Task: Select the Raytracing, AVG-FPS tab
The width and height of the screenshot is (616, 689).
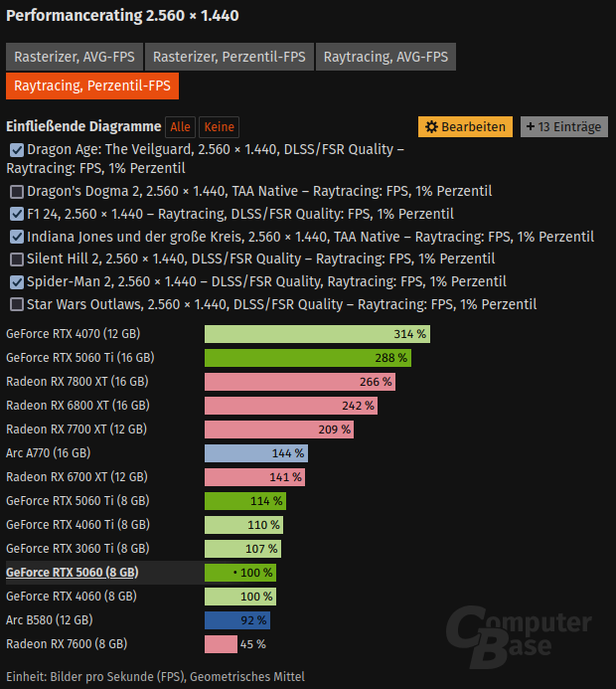Action: 385,57
